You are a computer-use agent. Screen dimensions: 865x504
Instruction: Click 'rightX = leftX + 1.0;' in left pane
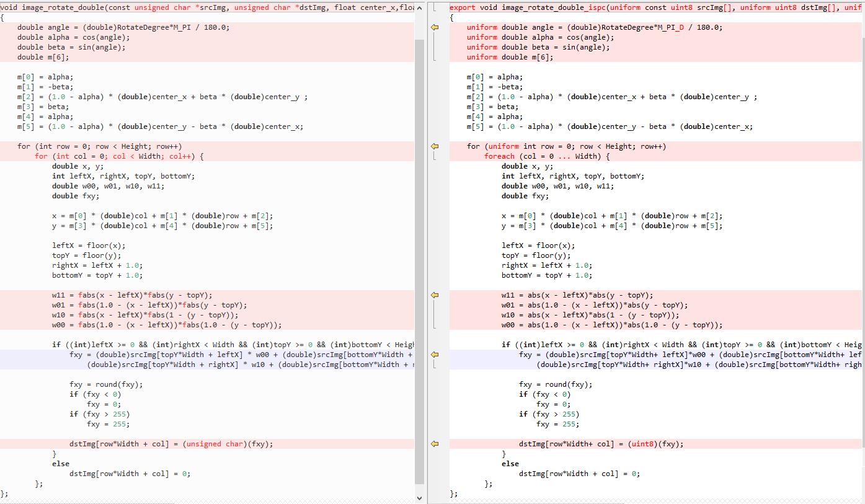pyautogui.click(x=97, y=265)
